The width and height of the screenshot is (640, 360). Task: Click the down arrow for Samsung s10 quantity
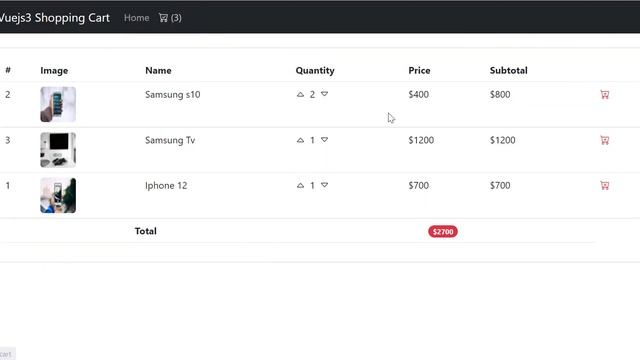(x=324, y=94)
